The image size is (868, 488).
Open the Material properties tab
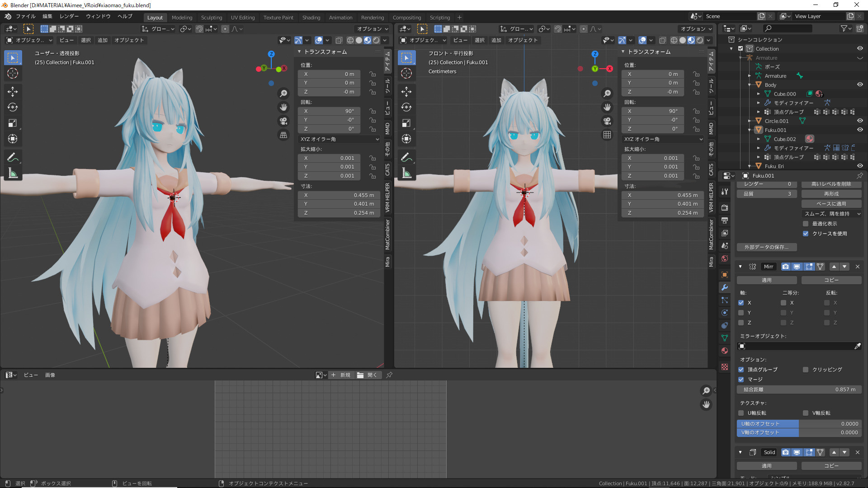coord(725,351)
